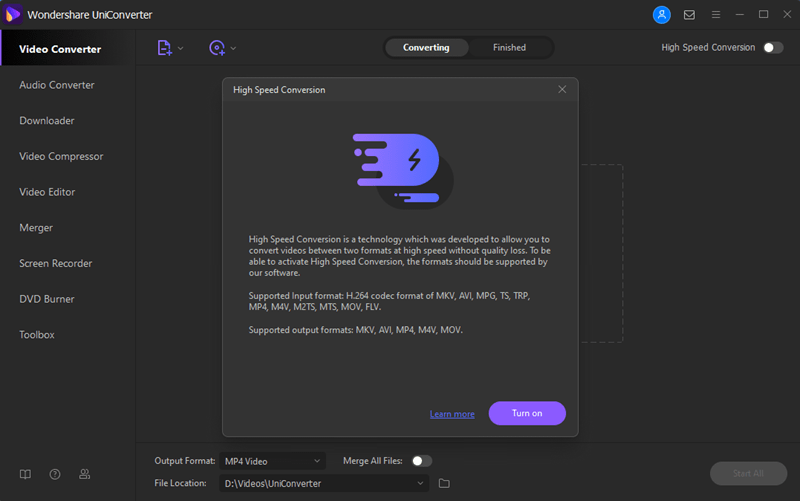
Task: Maximize the UniConverter window
Action: pos(763,15)
